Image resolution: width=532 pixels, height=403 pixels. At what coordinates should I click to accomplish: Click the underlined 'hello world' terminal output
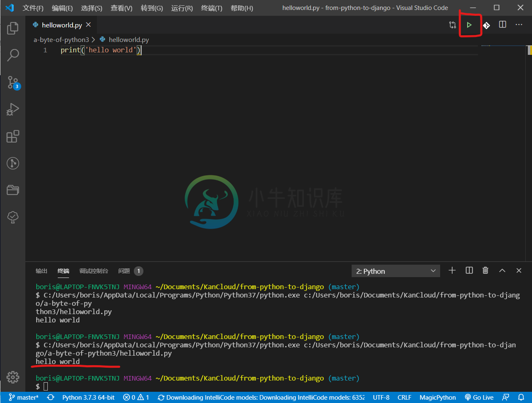(58, 361)
